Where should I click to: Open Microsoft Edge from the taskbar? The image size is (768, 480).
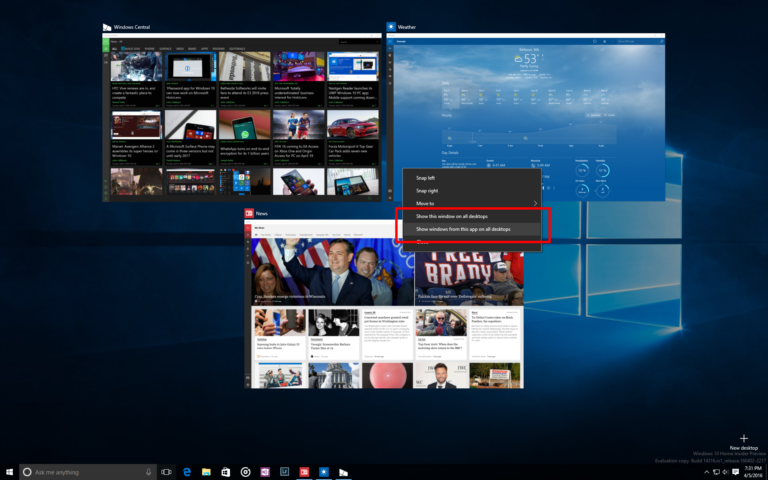click(186, 471)
